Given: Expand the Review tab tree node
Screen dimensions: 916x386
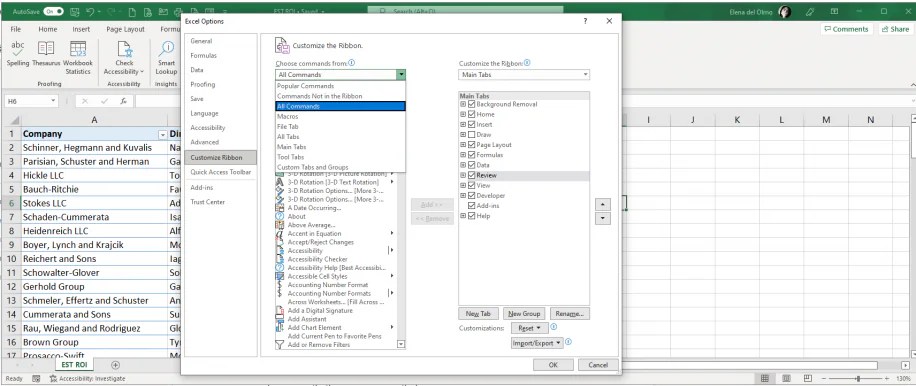Looking at the screenshot, I should (x=463, y=175).
